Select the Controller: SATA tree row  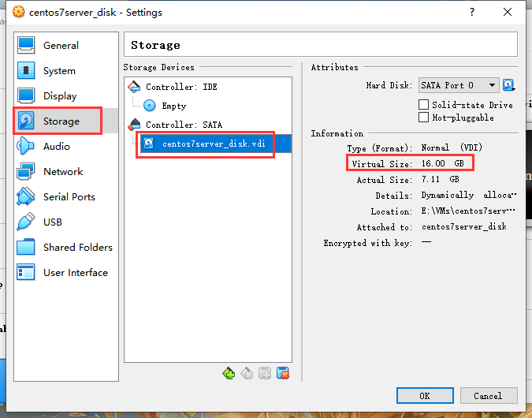(208, 125)
